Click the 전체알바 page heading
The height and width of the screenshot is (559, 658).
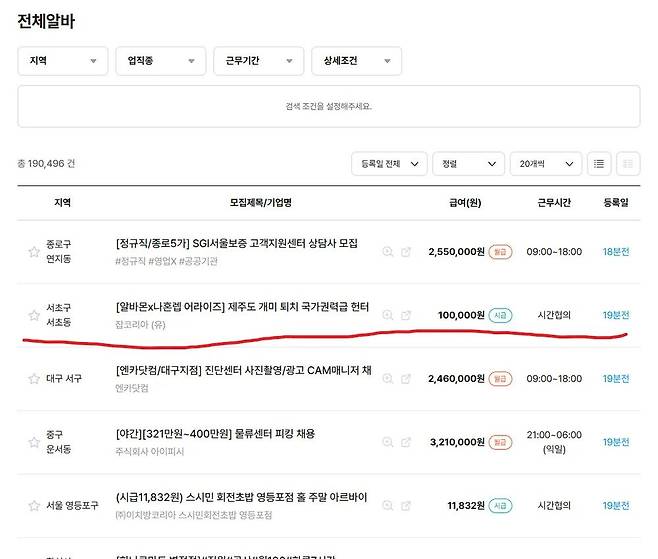pos(46,21)
